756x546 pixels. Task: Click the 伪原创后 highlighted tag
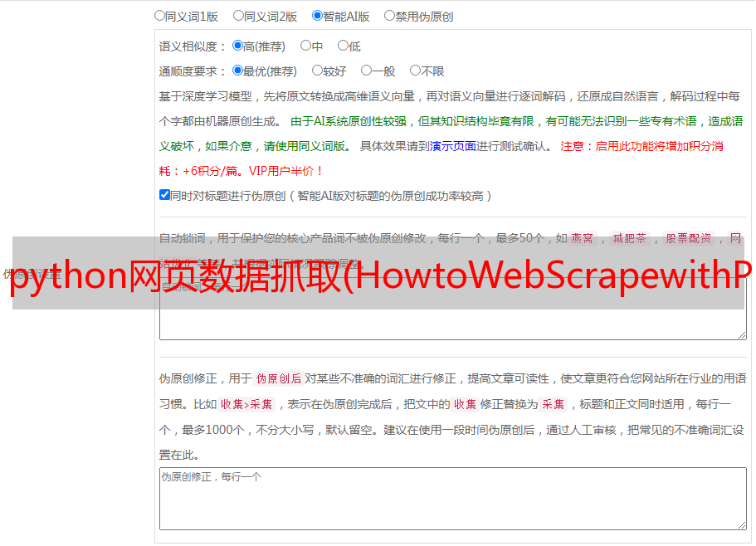279,378
